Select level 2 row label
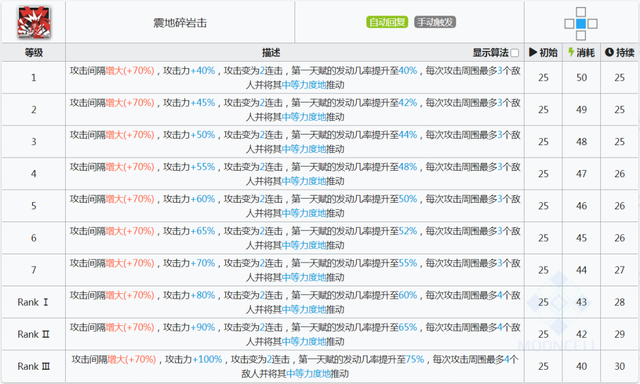This screenshot has width=640, height=384. (34, 110)
